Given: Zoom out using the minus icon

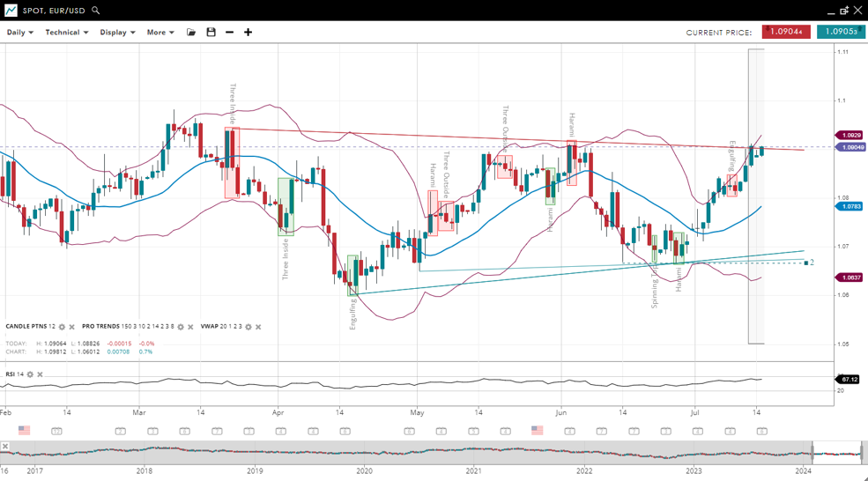Looking at the screenshot, I should tap(230, 33).
